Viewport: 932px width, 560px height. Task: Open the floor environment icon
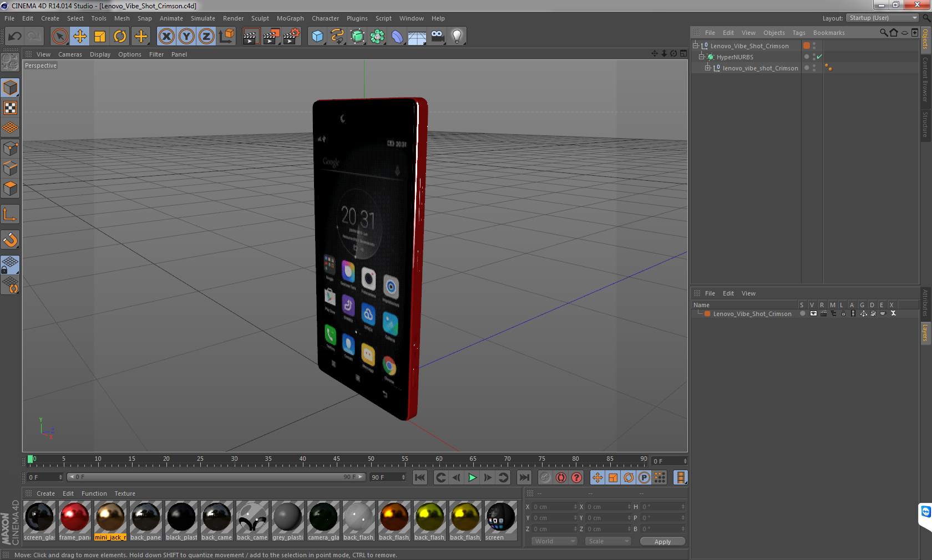click(x=417, y=37)
